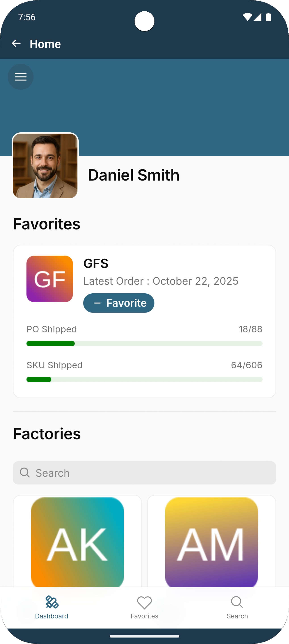Tap the back arrow next to Home
This screenshot has height=644, width=289.
16,44
